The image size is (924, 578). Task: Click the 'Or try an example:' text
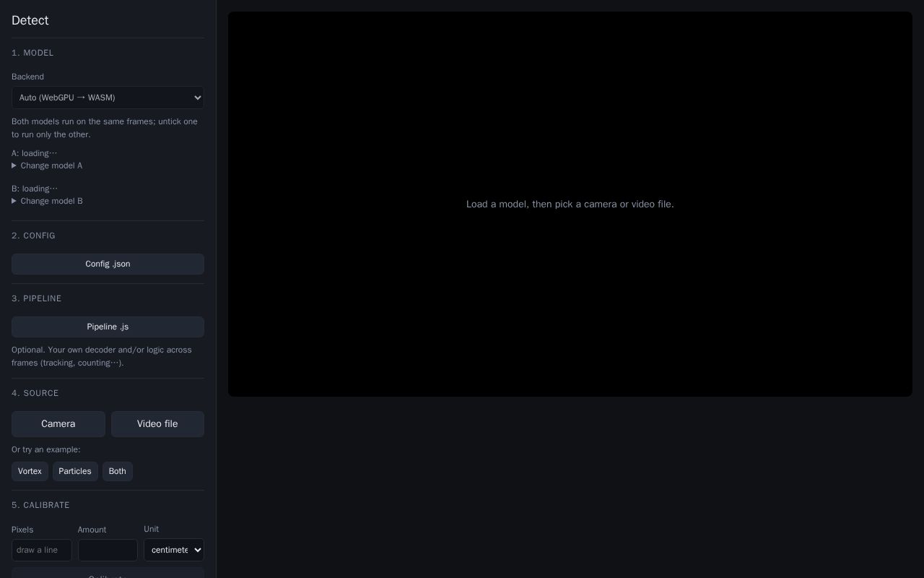click(46, 449)
